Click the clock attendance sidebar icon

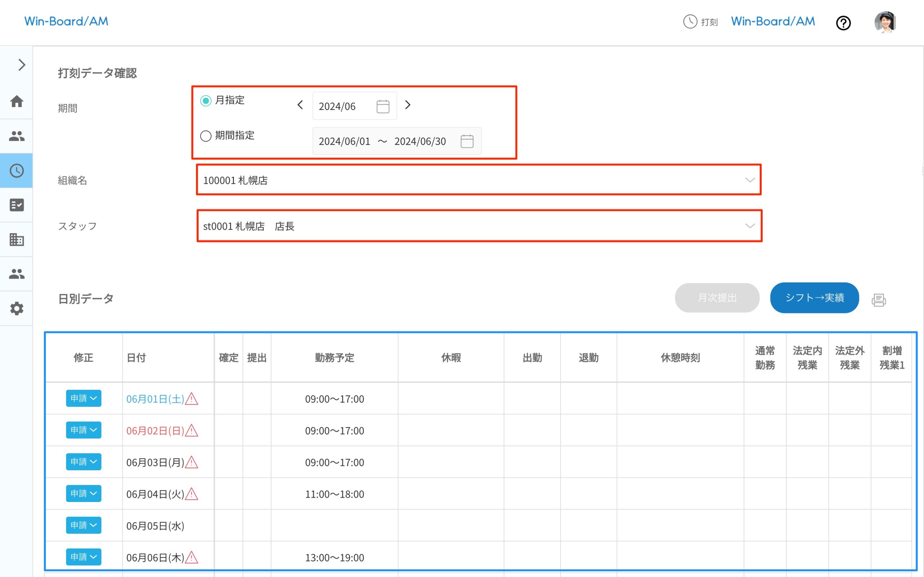point(16,171)
